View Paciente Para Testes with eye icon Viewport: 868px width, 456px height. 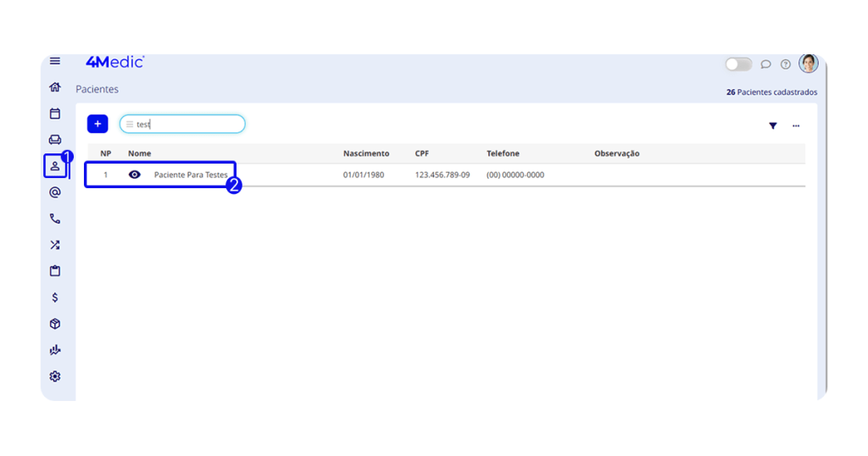coord(135,175)
